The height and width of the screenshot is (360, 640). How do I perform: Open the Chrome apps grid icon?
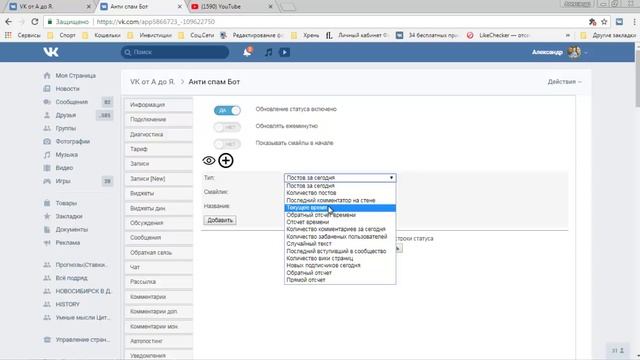(8, 36)
